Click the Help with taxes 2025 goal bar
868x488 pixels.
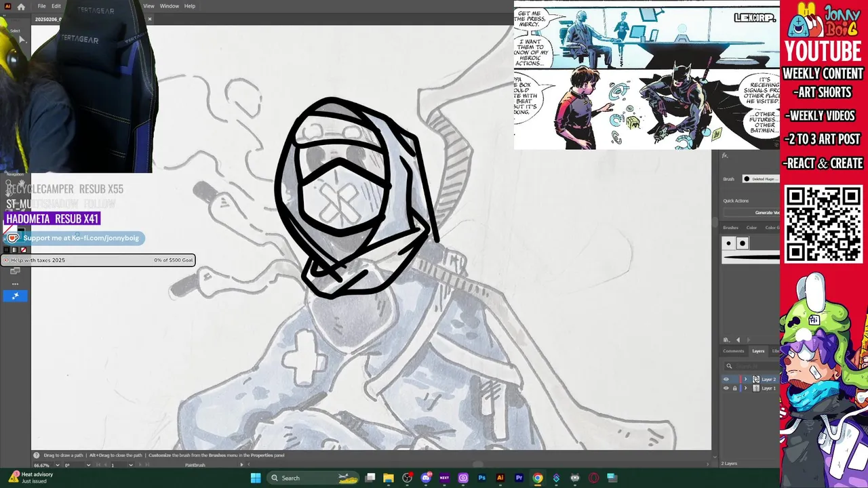pyautogui.click(x=99, y=260)
